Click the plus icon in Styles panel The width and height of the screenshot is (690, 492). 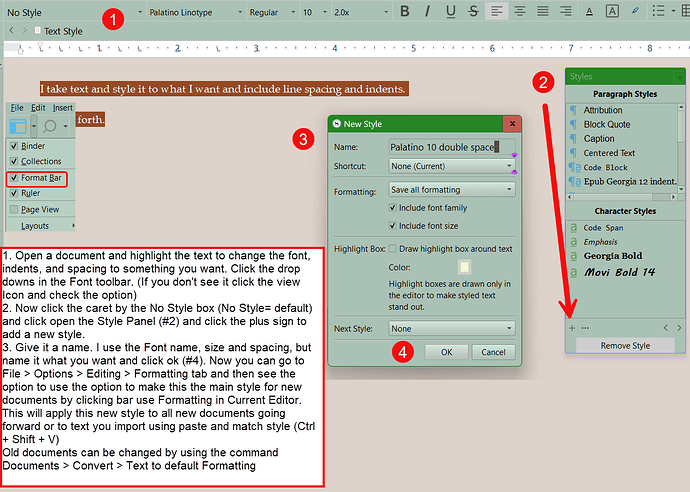pyautogui.click(x=572, y=327)
